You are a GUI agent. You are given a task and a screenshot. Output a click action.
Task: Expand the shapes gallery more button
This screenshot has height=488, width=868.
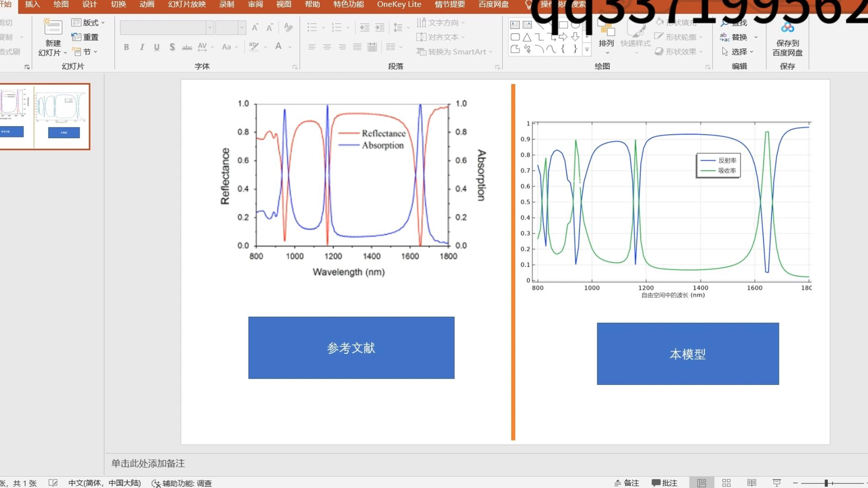[587, 50]
